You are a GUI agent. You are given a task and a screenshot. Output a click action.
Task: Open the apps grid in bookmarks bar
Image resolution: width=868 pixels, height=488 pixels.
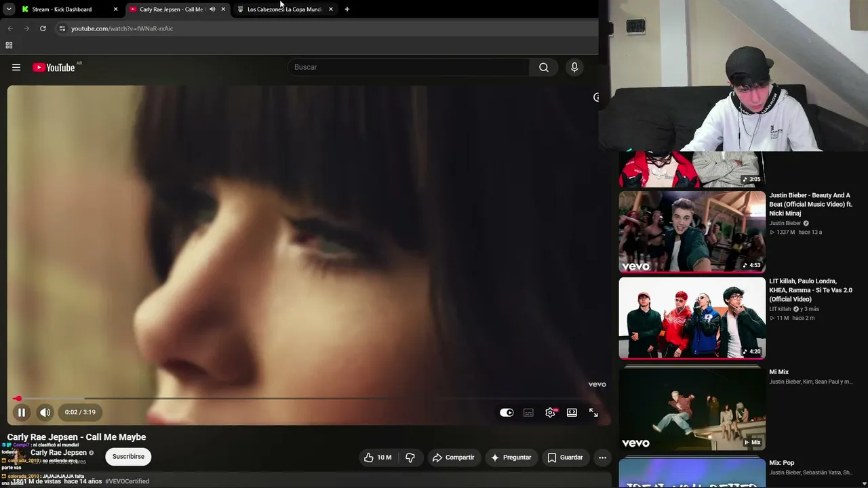point(9,45)
